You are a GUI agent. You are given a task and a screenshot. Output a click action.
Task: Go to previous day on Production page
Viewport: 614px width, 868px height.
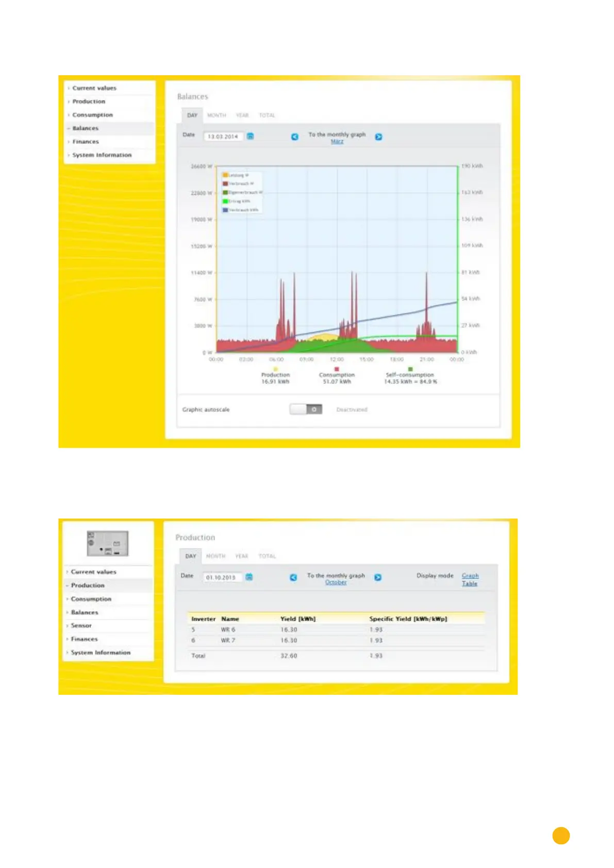click(x=293, y=577)
